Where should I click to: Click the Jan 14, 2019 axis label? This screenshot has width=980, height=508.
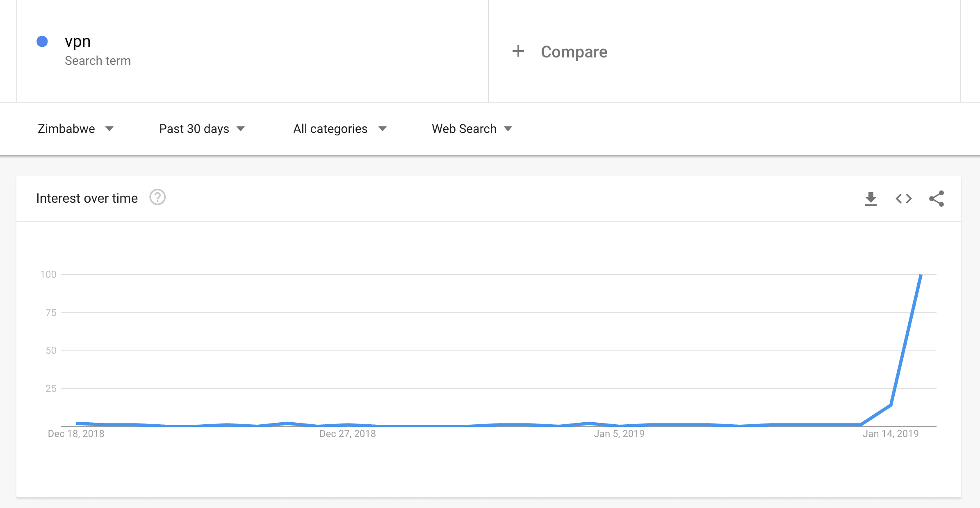click(891, 434)
